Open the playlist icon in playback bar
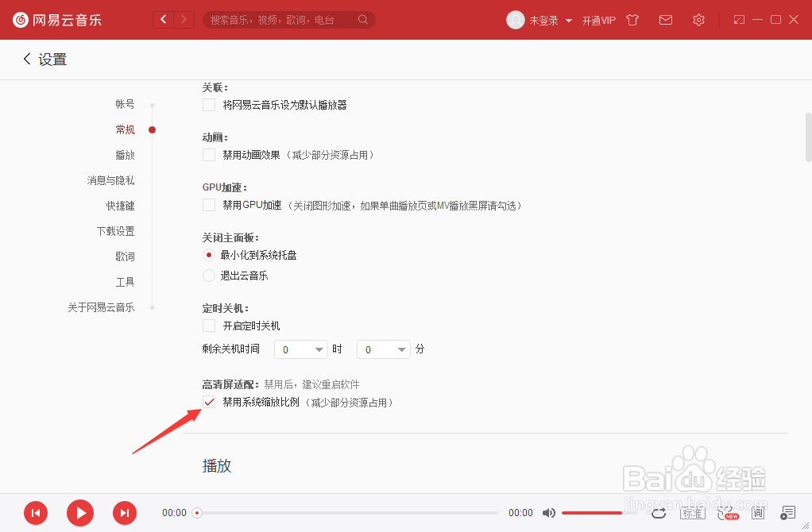 (x=787, y=513)
